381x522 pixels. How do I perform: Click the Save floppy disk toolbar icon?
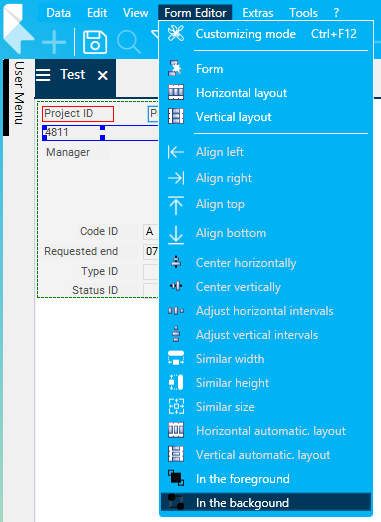pos(95,42)
